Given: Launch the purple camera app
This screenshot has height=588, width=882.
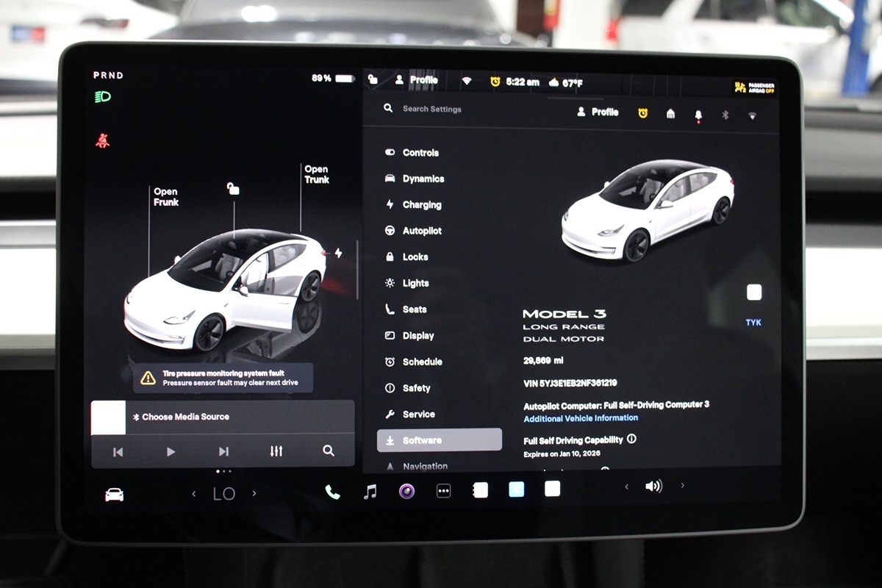Looking at the screenshot, I should tap(406, 491).
